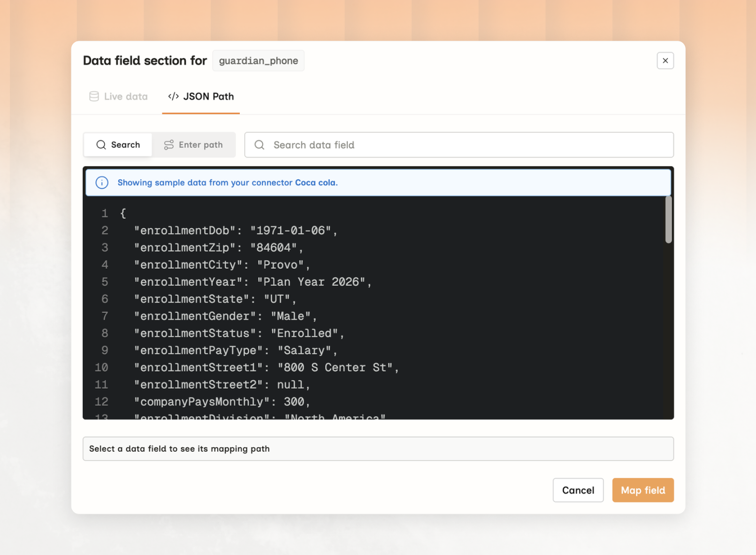
Task: Click the database icon beside Live data
Action: [94, 96]
